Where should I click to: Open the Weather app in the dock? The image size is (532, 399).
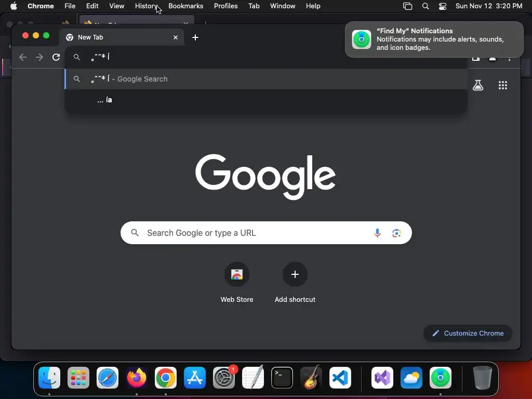(411, 378)
